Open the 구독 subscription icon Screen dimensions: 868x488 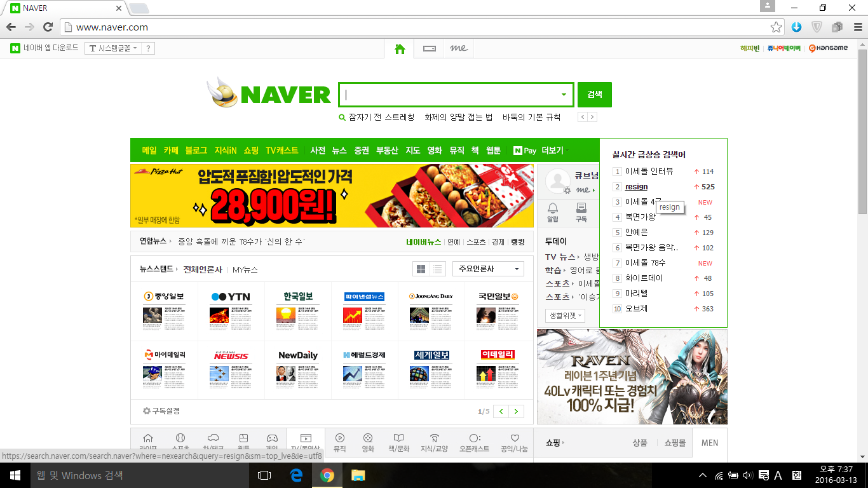[581, 212]
